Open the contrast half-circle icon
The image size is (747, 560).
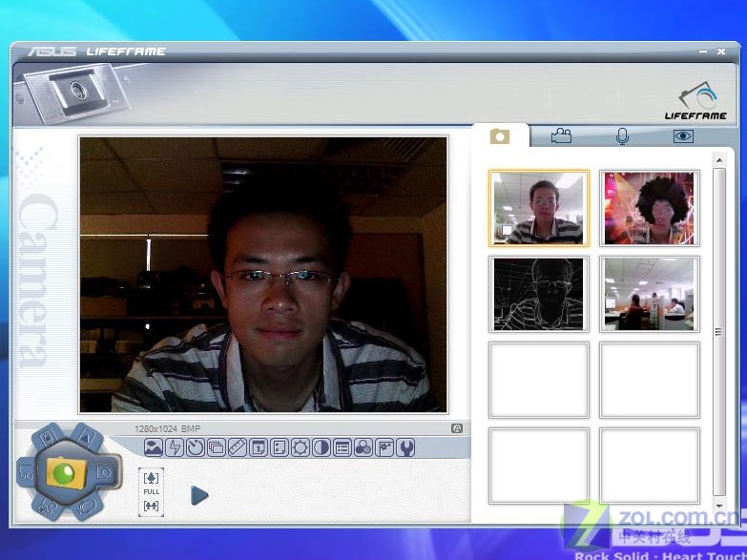(322, 447)
